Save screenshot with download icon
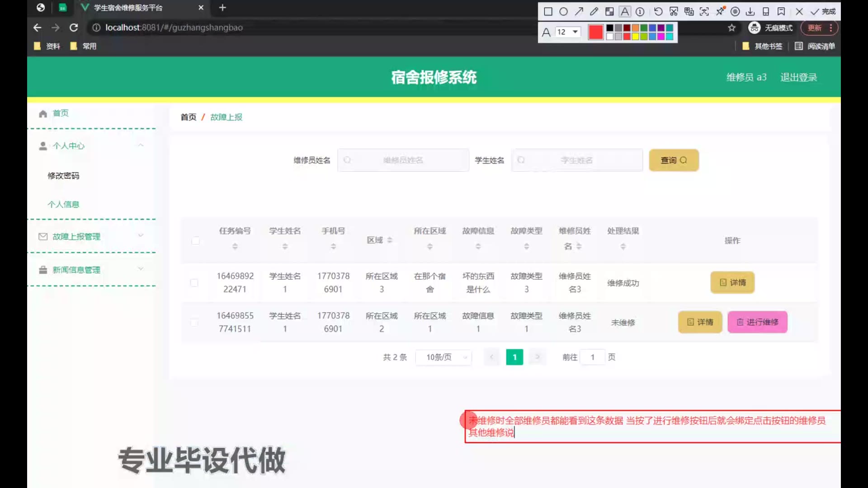The width and height of the screenshot is (868, 488). (750, 12)
